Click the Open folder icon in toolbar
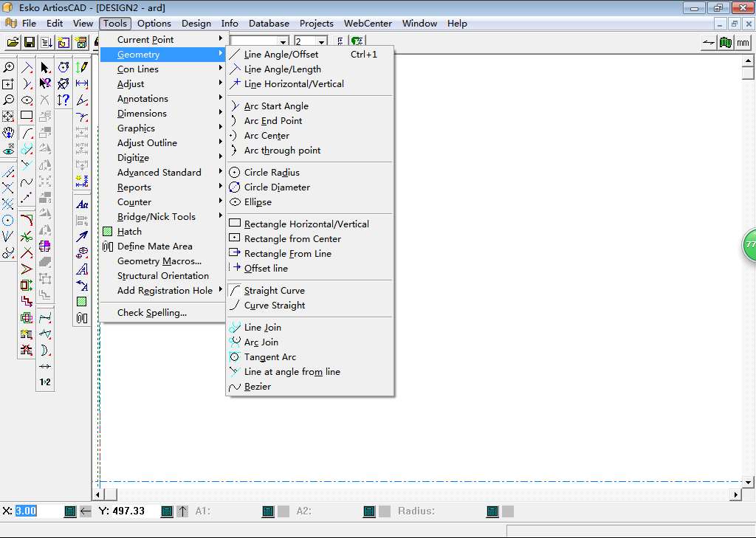Image resolution: width=756 pixels, height=538 pixels. [x=13, y=43]
